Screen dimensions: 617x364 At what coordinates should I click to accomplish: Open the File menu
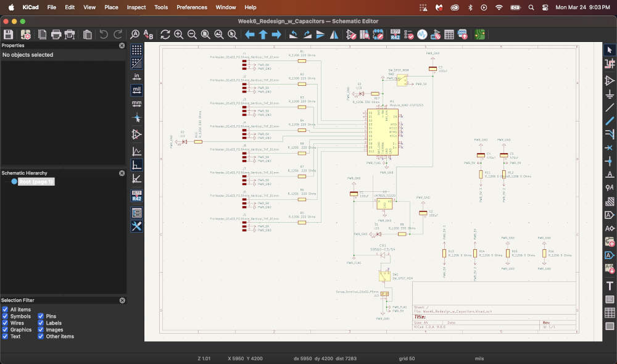[52, 7]
